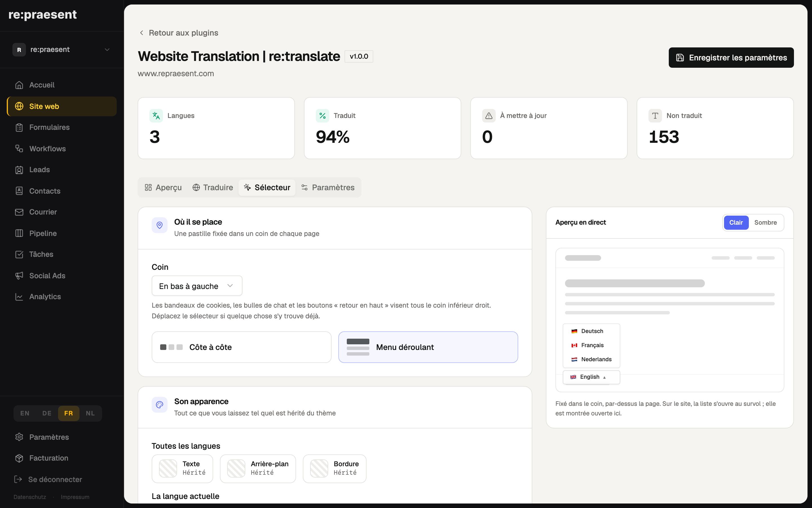
Task: Click the Pipeline columns icon
Action: click(19, 233)
